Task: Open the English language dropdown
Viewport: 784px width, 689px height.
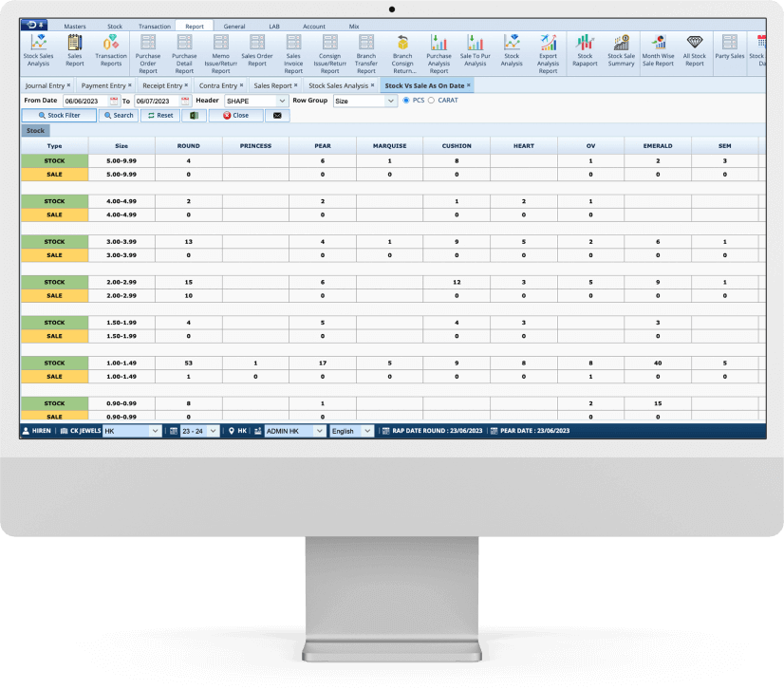Action: 367,431
